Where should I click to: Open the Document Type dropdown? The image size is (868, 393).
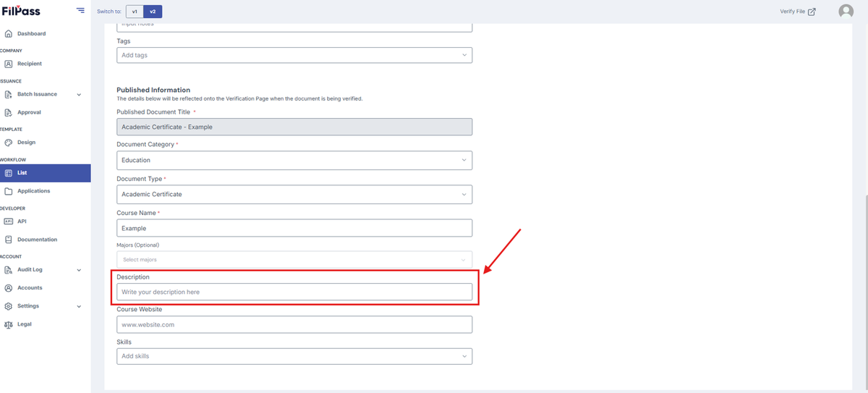pyautogui.click(x=294, y=194)
